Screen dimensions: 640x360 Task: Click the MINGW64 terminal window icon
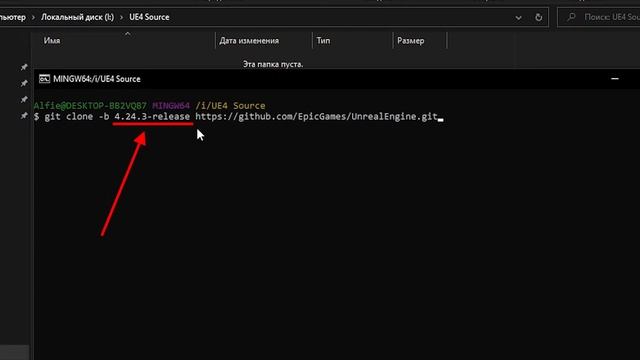click(x=44, y=79)
